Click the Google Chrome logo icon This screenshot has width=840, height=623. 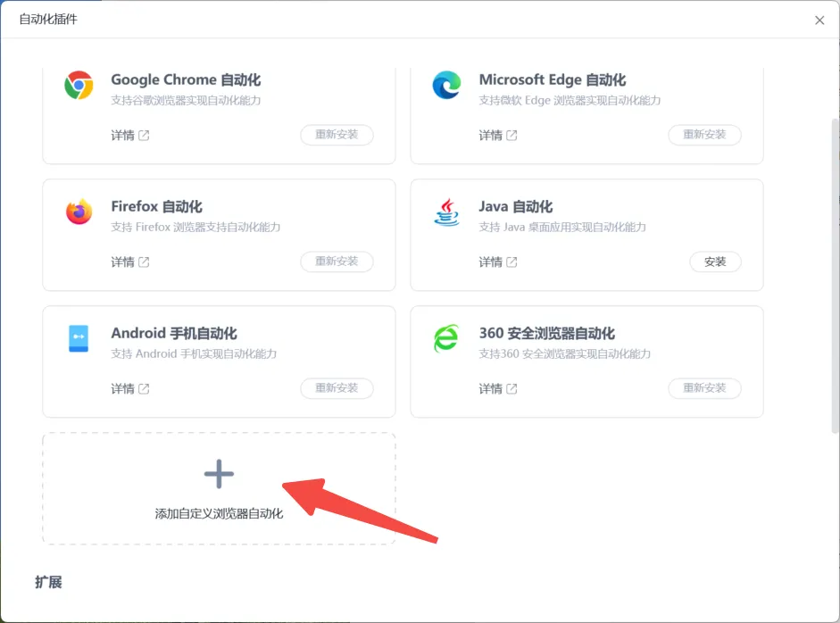pyautogui.click(x=79, y=85)
